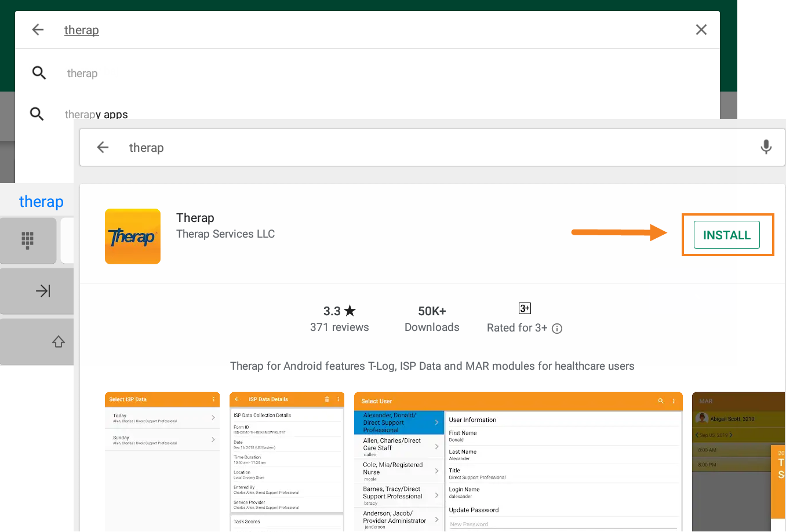Click overflow menu in Select ISP Data screenshot
This screenshot has height=532, width=786.
pos(213,399)
